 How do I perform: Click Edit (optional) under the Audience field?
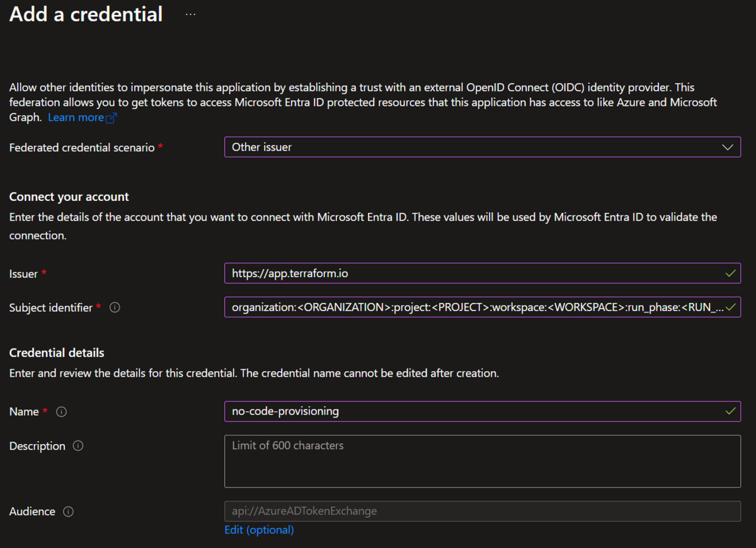click(259, 530)
